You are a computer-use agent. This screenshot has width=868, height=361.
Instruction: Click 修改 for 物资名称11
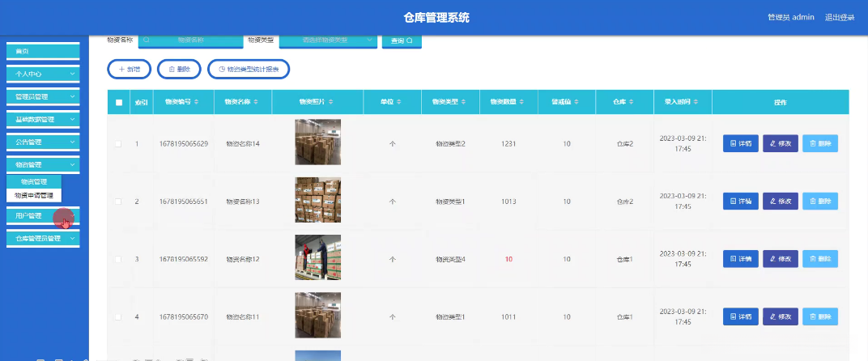[781, 316]
